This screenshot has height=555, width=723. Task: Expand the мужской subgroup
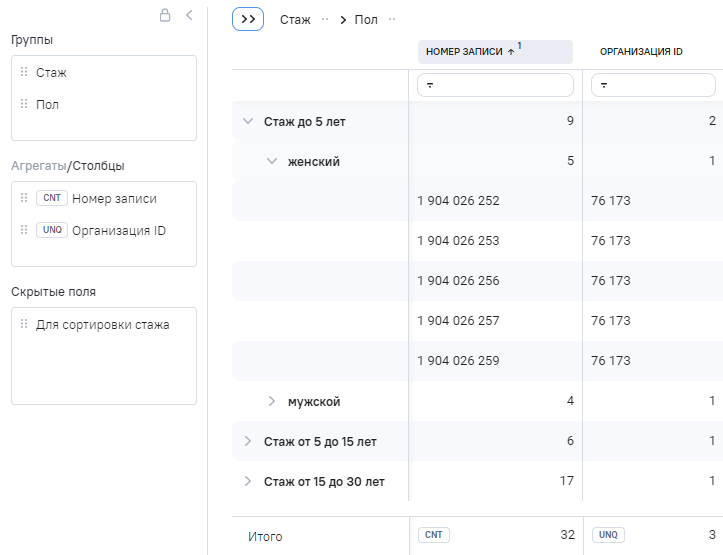tap(271, 401)
